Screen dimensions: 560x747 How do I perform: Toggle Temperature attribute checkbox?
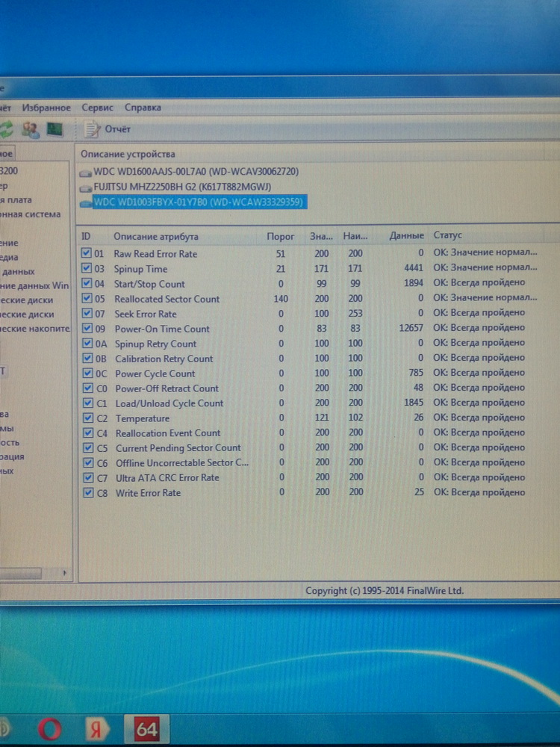click(88, 418)
